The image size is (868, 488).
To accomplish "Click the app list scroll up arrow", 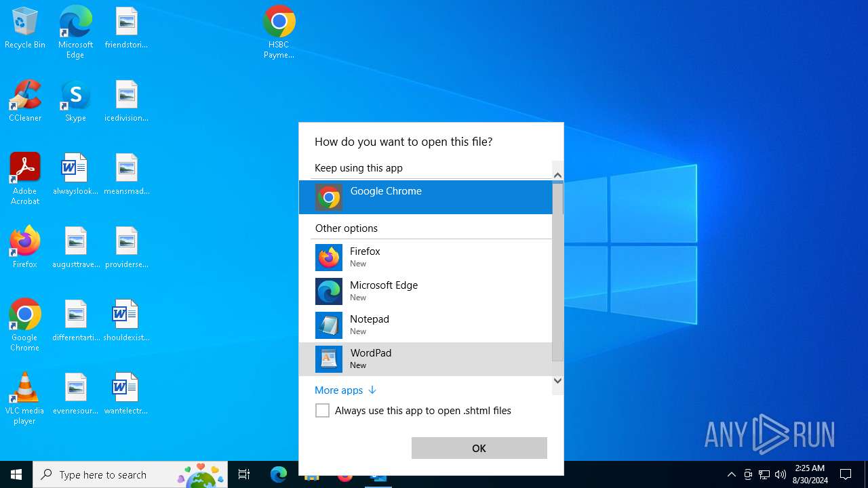I will pyautogui.click(x=558, y=176).
